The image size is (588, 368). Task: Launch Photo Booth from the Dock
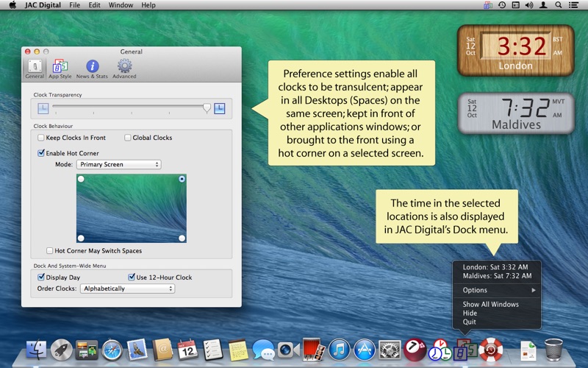(x=314, y=350)
